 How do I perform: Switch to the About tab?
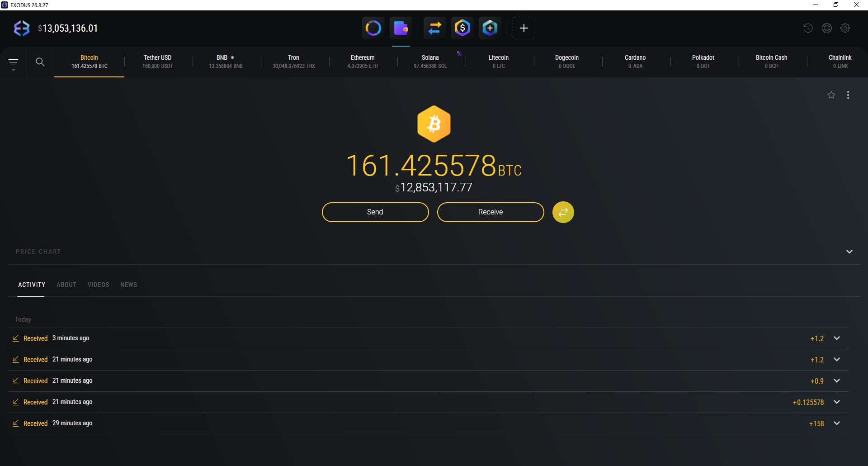coord(66,285)
